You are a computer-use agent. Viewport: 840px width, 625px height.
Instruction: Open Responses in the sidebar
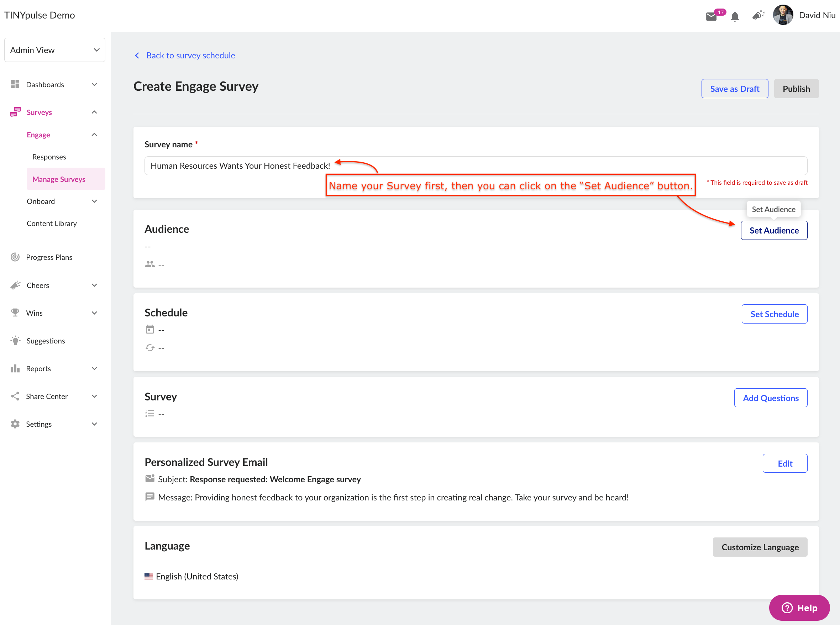point(49,157)
